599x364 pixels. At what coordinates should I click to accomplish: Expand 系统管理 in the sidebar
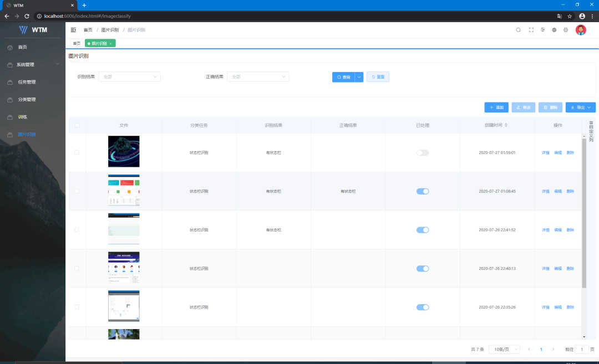tap(33, 64)
